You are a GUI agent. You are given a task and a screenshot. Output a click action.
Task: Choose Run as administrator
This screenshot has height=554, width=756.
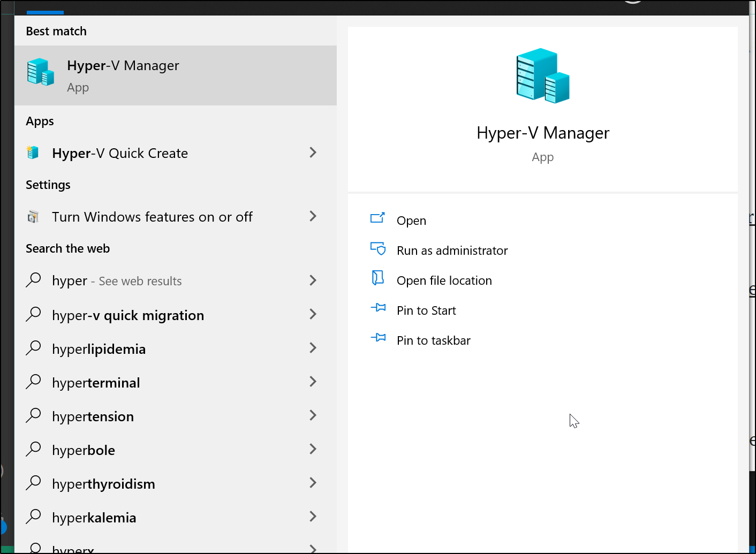(452, 251)
